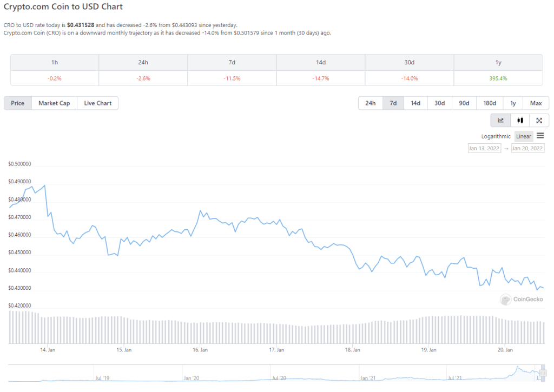Select 24h time range
This screenshot has width=554, height=392.
pyautogui.click(x=370, y=103)
